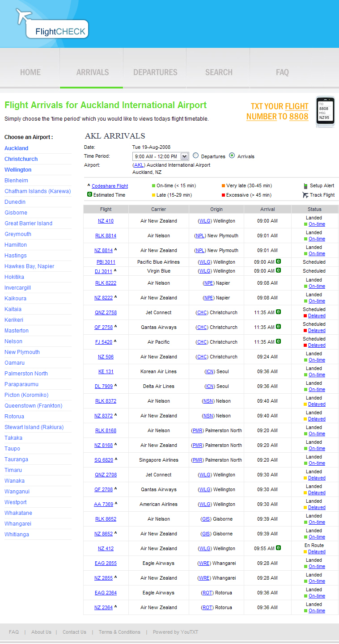Screen dimensions: 339x644
Task: Open flight NZ 410 details
Action: click(106, 221)
